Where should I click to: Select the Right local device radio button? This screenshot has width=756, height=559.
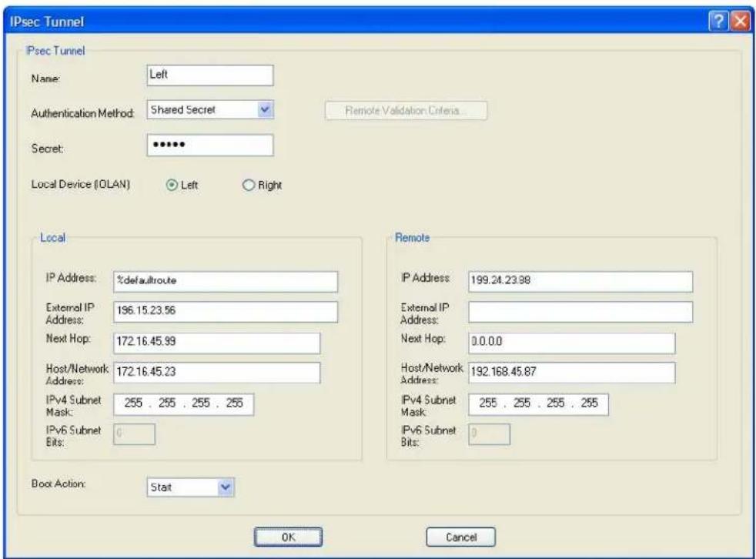coord(249,186)
